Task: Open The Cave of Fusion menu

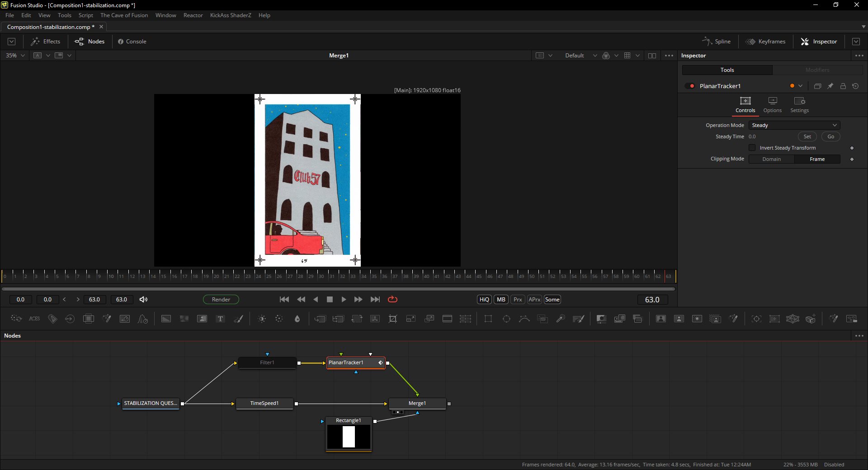Action: tap(124, 15)
